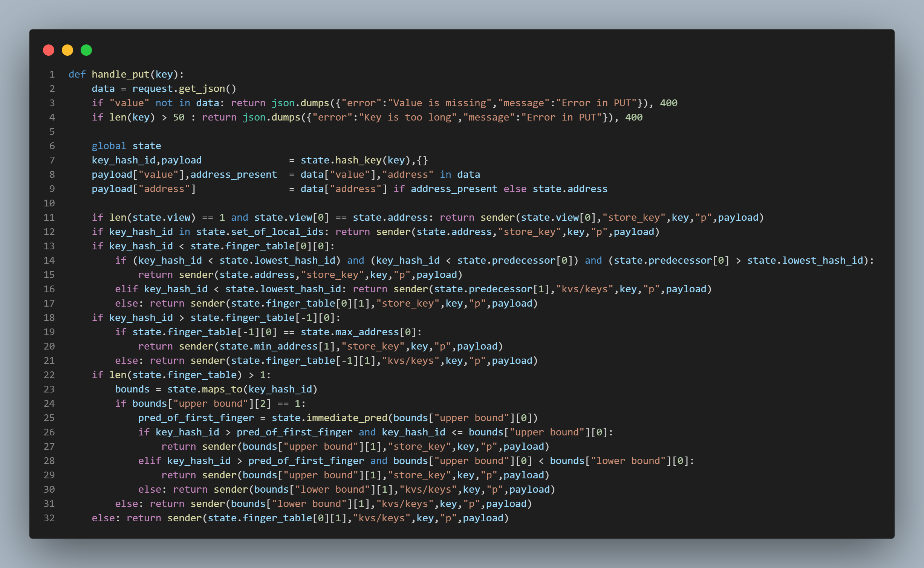
Task: Click state.hash_key(key) on line 7
Action: click(355, 160)
